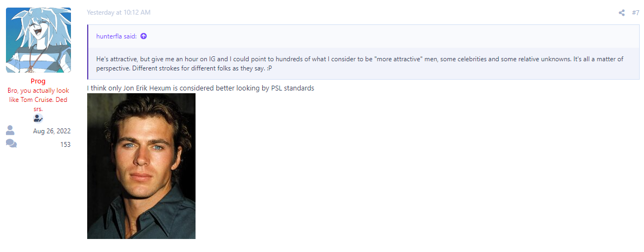Image resolution: width=644 pixels, height=252 pixels.
Task: Click the joined-date person icon
Action: coord(10,131)
